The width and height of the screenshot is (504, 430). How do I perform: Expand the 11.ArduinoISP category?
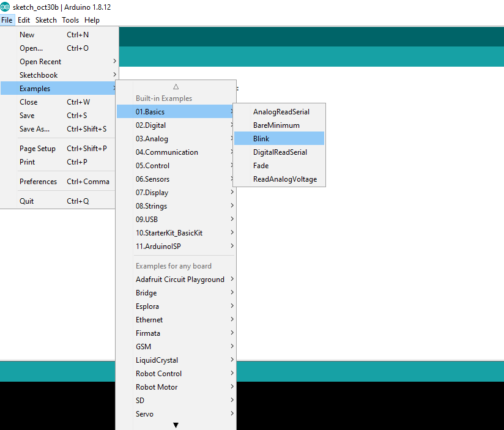176,247
